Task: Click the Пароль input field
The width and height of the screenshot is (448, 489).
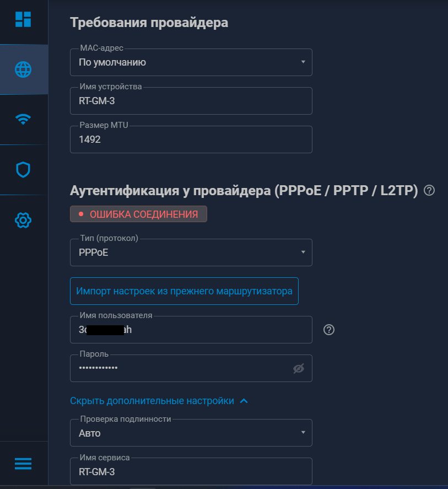Action: tap(182, 368)
